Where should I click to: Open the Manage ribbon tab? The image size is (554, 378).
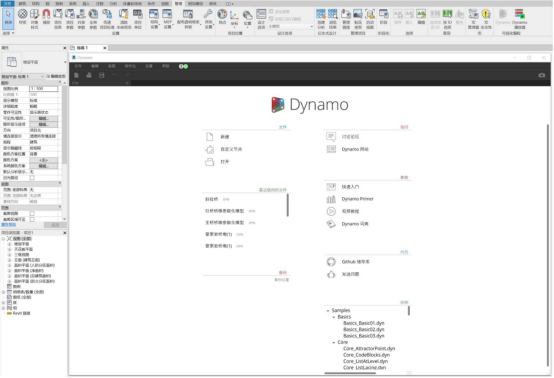pos(178,4)
